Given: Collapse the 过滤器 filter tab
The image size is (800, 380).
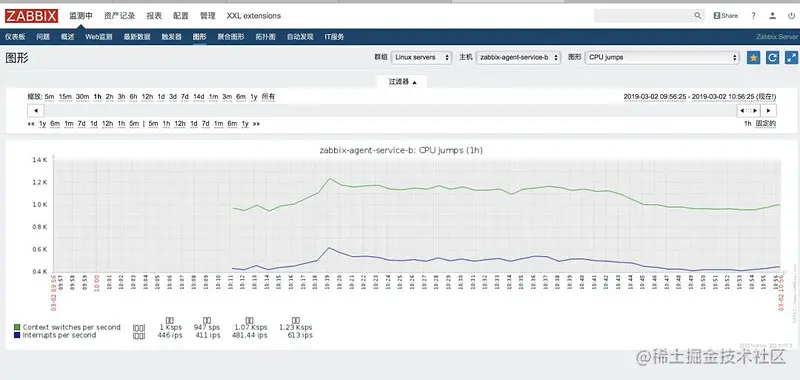Looking at the screenshot, I should pos(402,82).
